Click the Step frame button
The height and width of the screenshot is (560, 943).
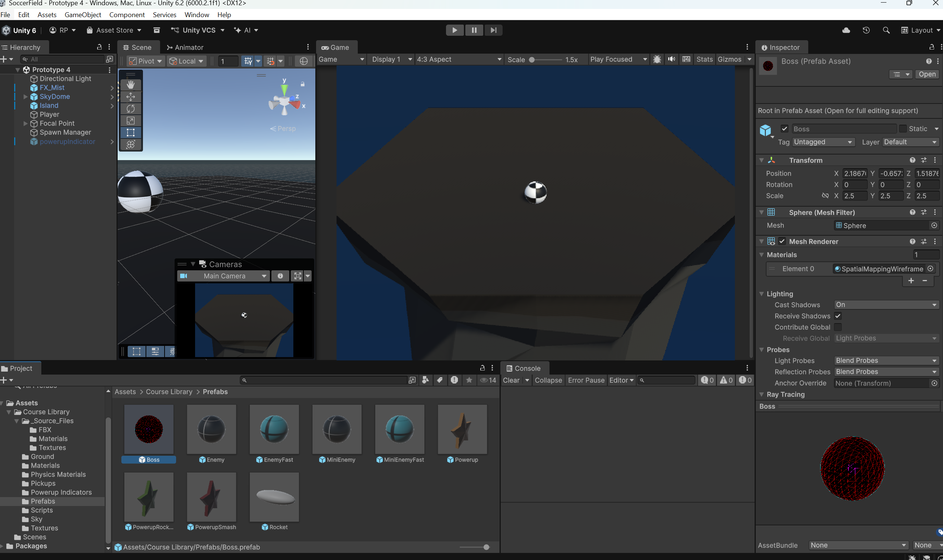(x=493, y=30)
